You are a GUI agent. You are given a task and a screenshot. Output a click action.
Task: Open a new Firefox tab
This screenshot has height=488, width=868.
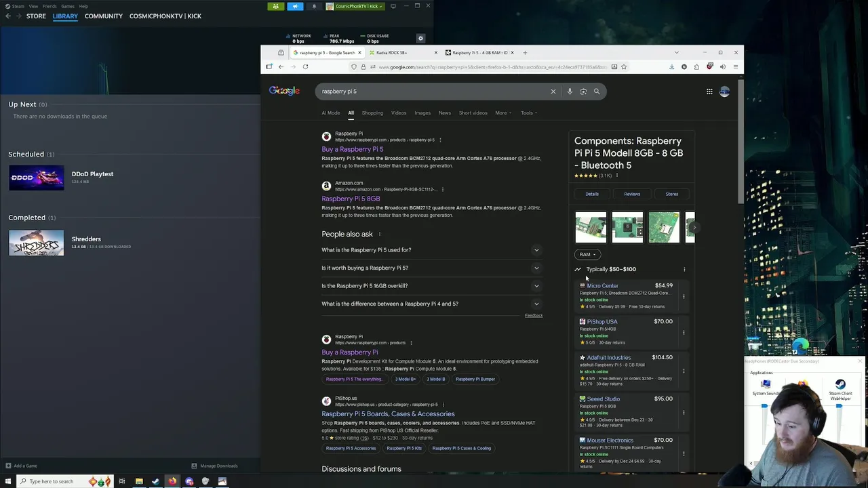point(524,53)
